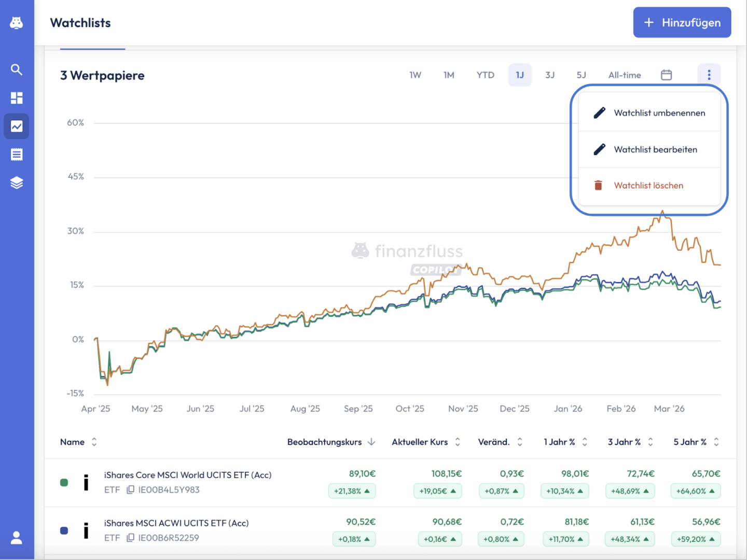Open the list icon in sidebar
The width and height of the screenshot is (747, 560).
[x=17, y=155]
